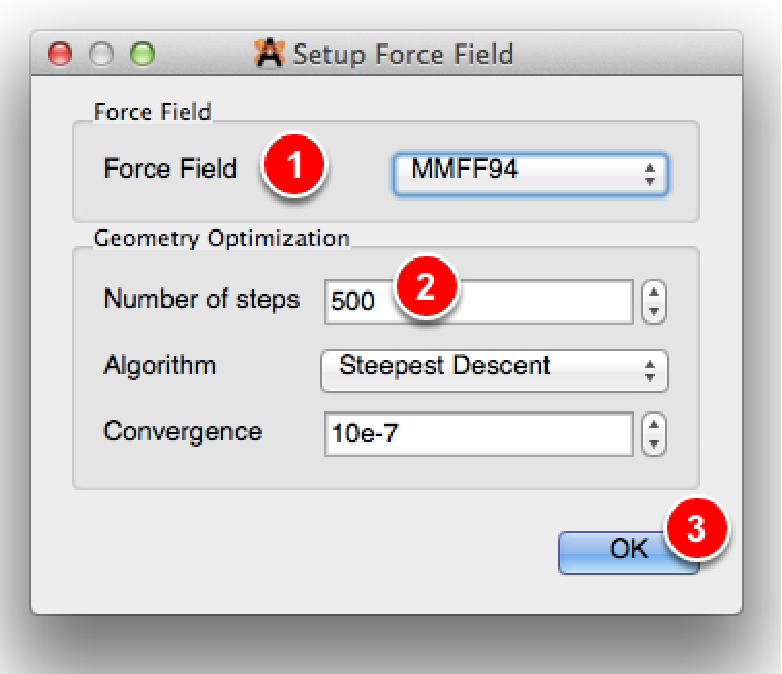The height and width of the screenshot is (674, 782).
Task: Raise Convergence value using up arrow
Action: click(654, 424)
